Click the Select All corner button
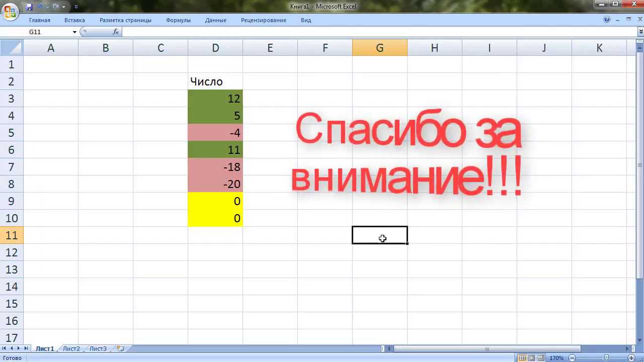The height and width of the screenshot is (362, 644). tap(11, 48)
